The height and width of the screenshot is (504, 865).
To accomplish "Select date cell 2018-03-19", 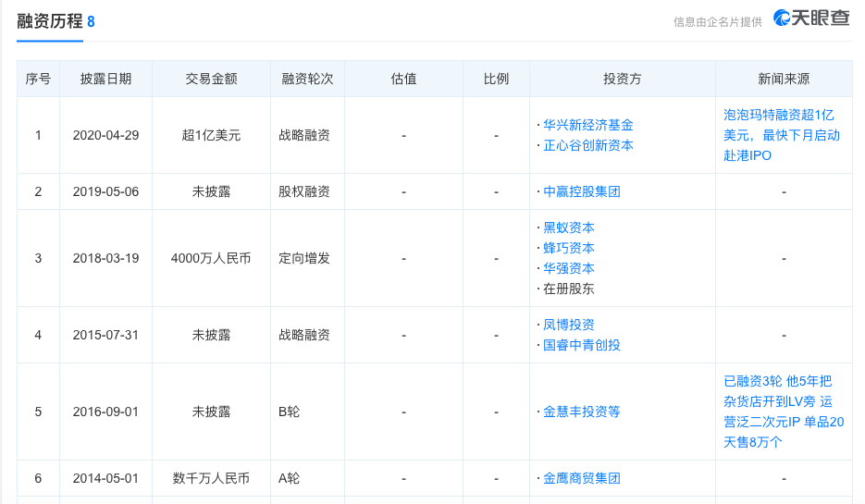I will [x=105, y=258].
